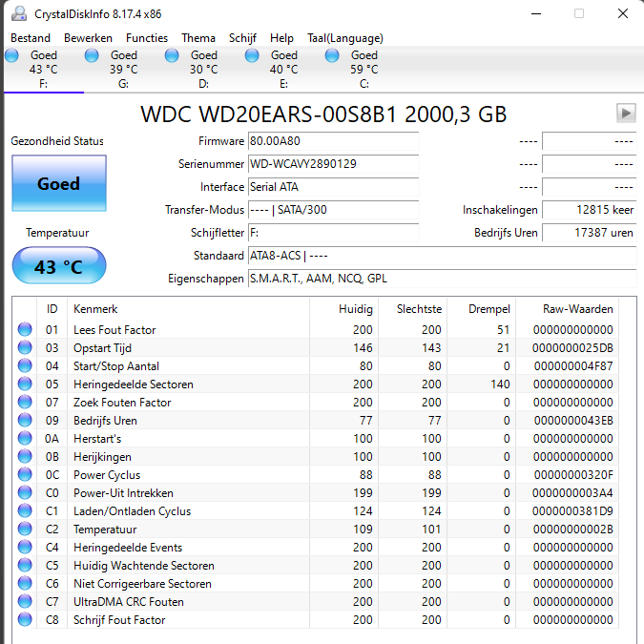Click the next disk arrow button
Viewport: 644px width, 644px height.
point(626,113)
